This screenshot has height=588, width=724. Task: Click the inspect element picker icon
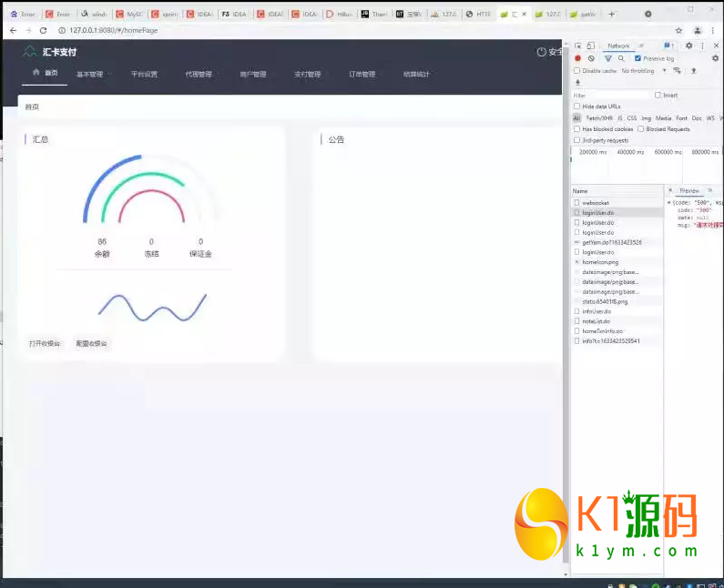coord(577,46)
